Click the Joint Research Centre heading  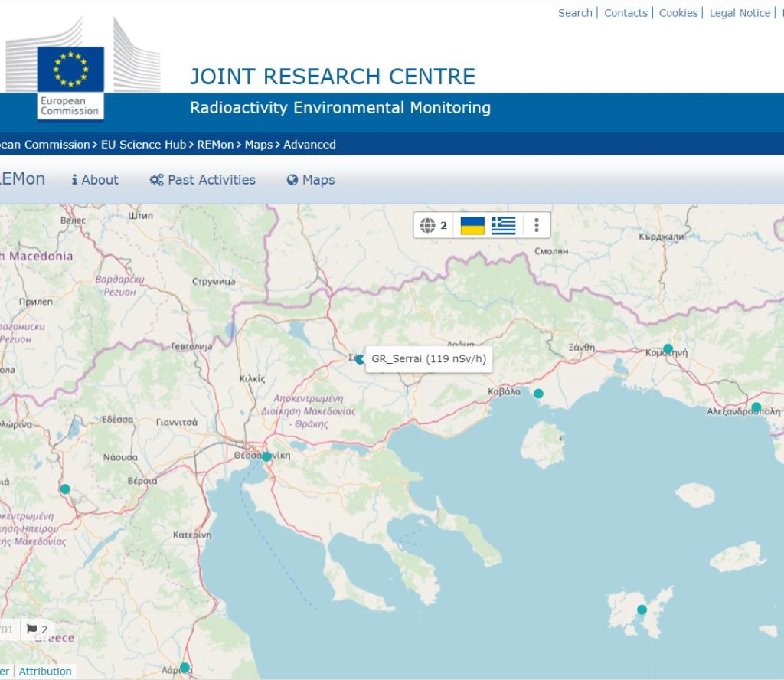pyautogui.click(x=332, y=77)
